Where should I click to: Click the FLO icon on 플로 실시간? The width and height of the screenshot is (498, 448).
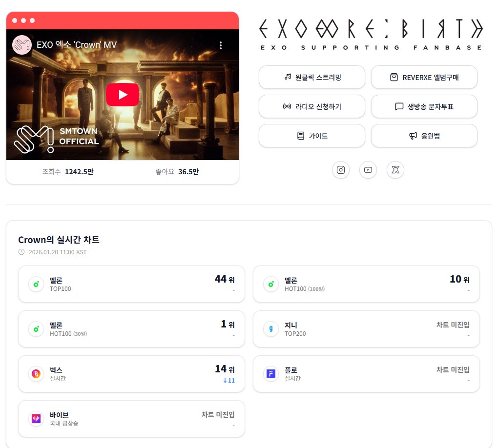(x=271, y=374)
